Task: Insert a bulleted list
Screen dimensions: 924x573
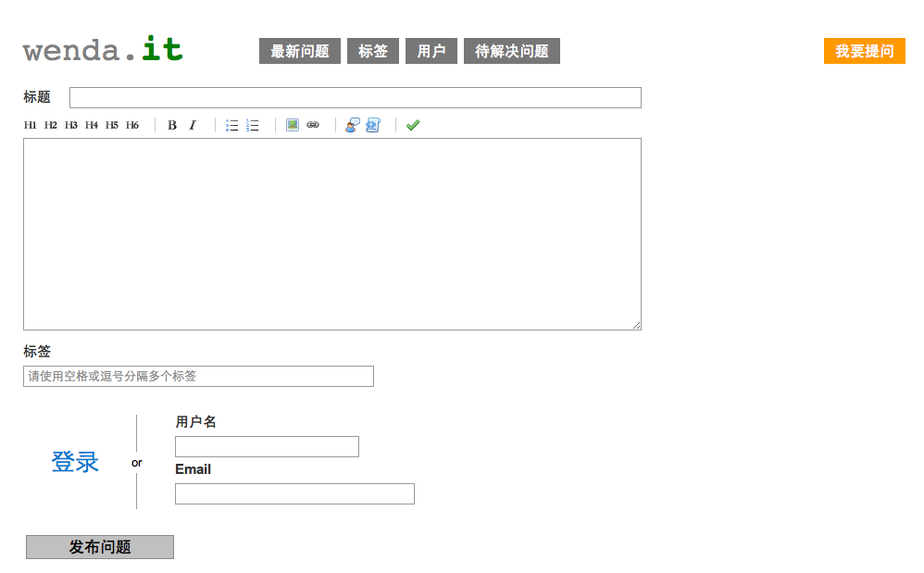Action: tap(232, 125)
